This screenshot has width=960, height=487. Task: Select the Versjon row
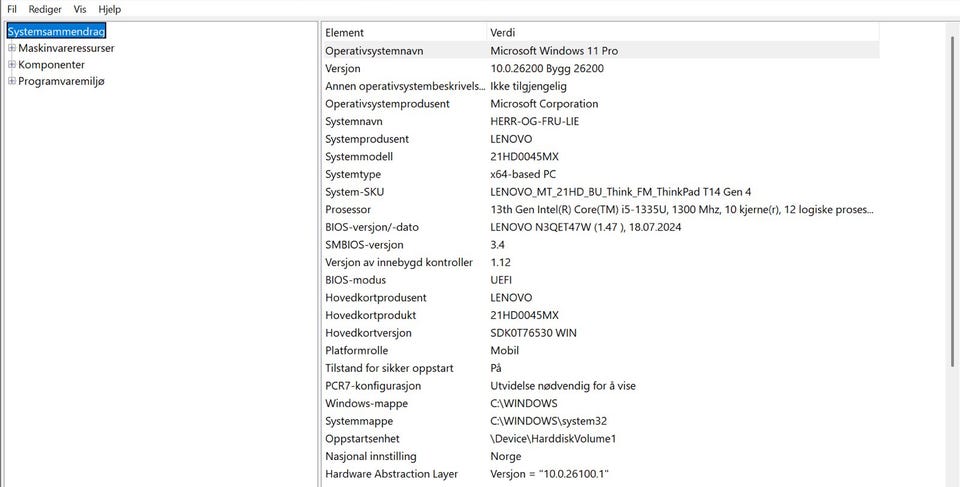tap(601, 69)
